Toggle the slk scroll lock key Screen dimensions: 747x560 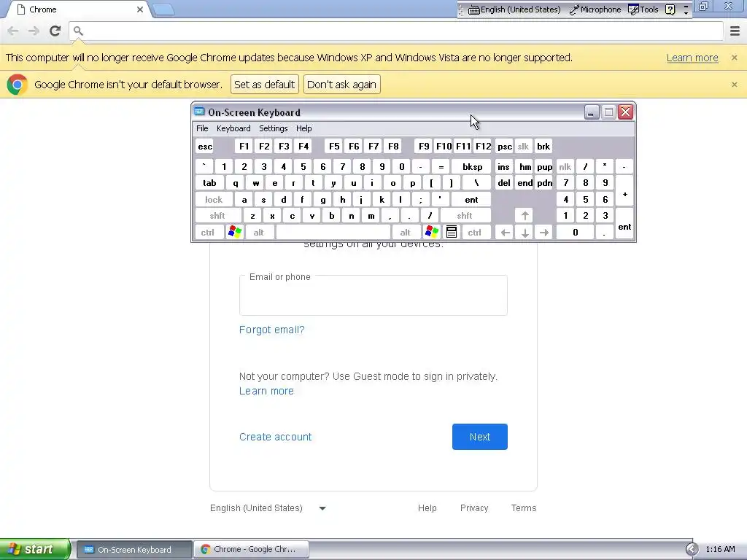pos(523,146)
